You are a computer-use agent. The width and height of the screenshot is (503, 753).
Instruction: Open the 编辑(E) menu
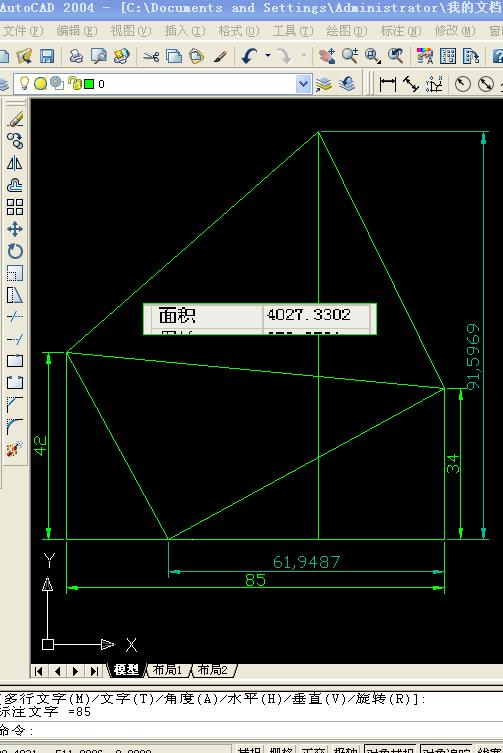(77, 31)
